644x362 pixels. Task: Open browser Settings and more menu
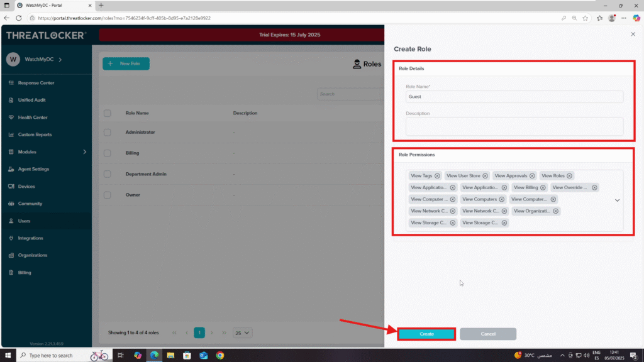point(624,18)
